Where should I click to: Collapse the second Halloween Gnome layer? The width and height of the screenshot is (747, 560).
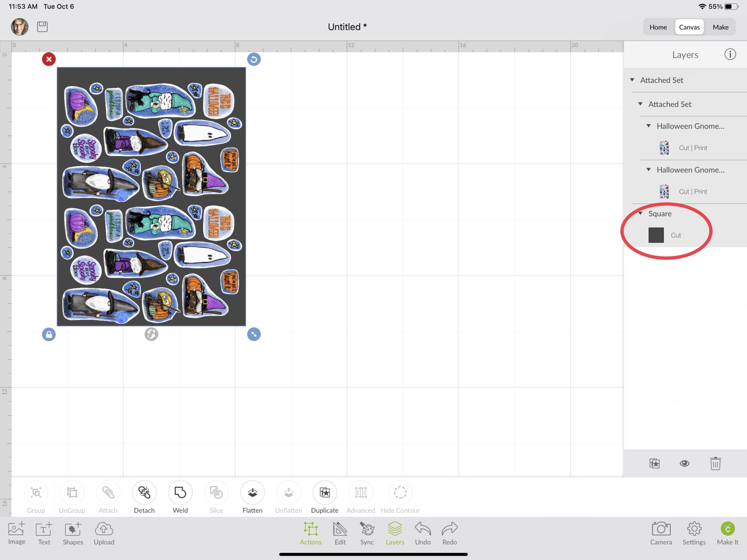pyautogui.click(x=649, y=170)
